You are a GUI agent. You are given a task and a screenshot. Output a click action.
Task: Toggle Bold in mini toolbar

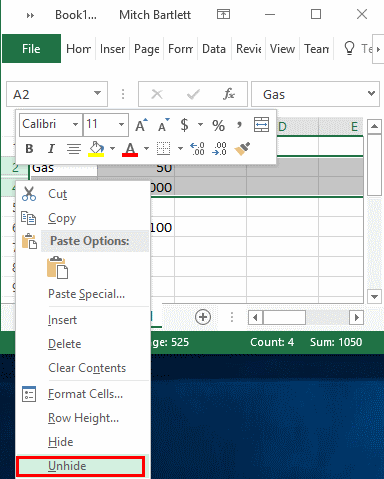click(29, 149)
